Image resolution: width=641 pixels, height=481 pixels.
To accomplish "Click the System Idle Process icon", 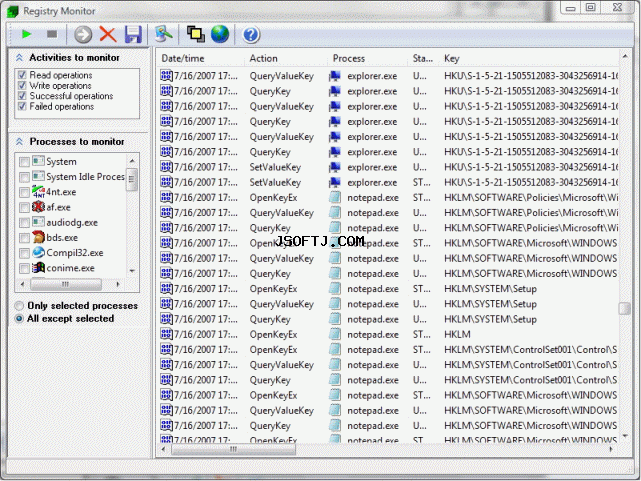I will point(38,176).
